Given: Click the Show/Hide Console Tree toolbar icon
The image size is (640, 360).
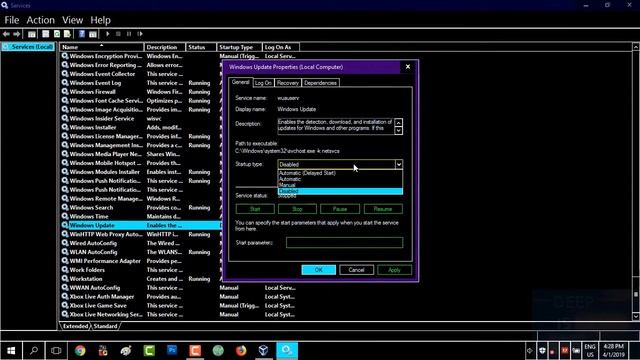Looking at the screenshot, I should point(31,34).
